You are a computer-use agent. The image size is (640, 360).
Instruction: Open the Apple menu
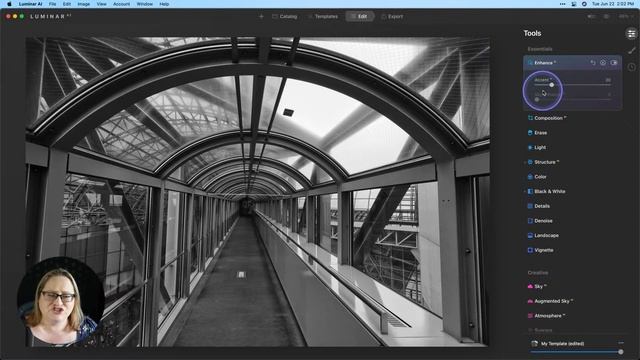(9, 4)
